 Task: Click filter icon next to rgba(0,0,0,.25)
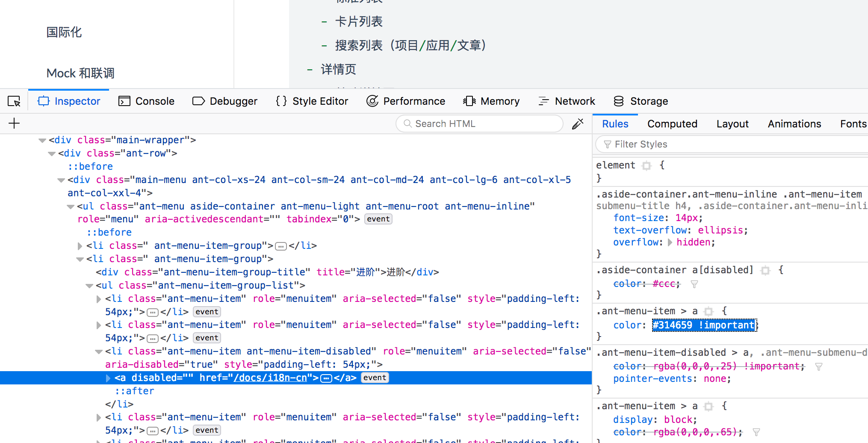click(x=819, y=367)
